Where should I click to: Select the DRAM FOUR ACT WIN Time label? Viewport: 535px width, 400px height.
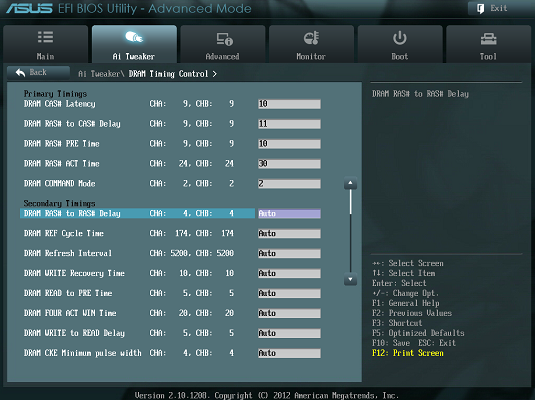pos(70,313)
